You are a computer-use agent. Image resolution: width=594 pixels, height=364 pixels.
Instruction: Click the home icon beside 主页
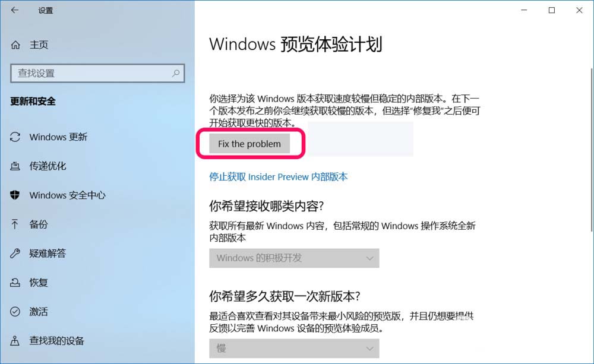(15, 45)
